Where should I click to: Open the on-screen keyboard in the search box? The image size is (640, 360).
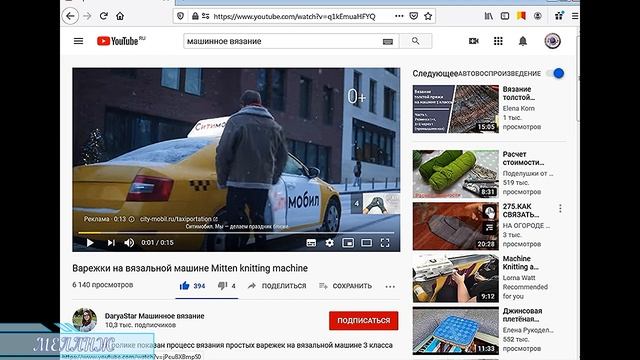pyautogui.click(x=388, y=42)
